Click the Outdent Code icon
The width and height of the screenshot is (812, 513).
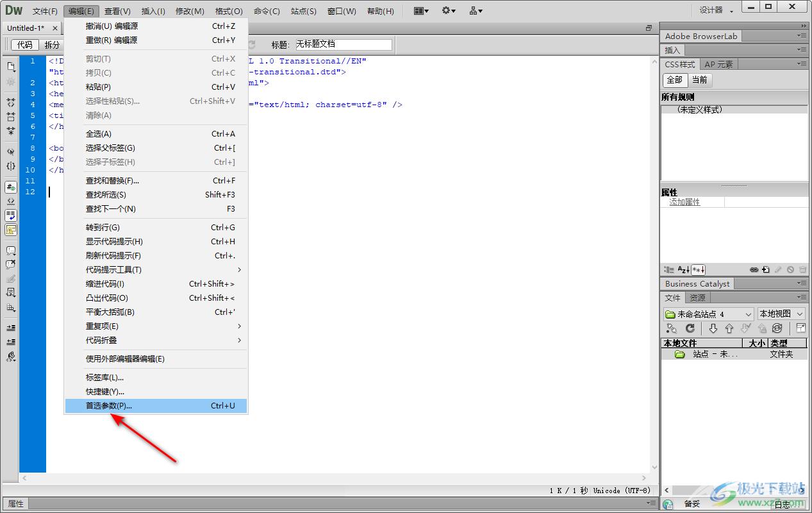[11, 342]
